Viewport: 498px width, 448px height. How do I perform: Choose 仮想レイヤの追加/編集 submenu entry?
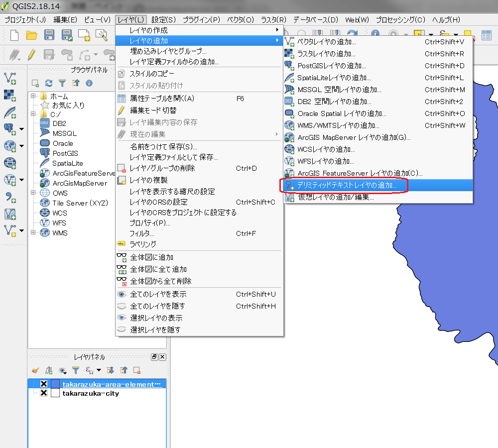pyautogui.click(x=378, y=197)
